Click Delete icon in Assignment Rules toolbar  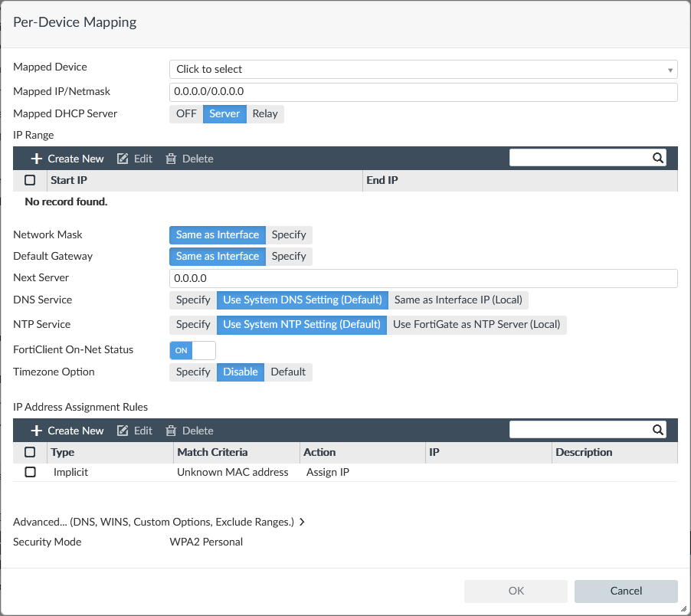171,431
